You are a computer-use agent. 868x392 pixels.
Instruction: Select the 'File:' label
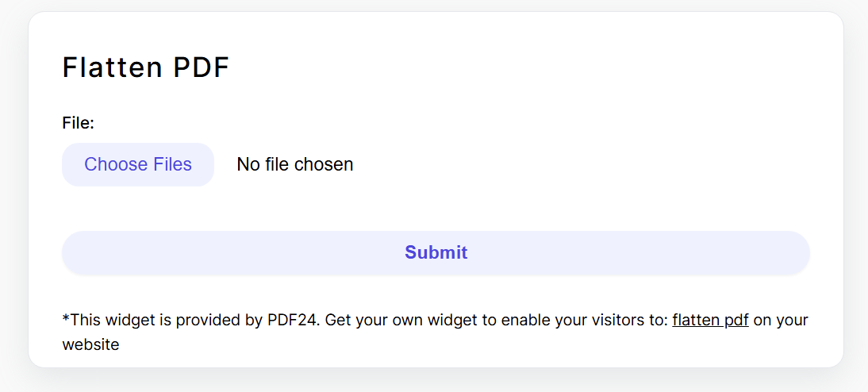click(x=78, y=122)
